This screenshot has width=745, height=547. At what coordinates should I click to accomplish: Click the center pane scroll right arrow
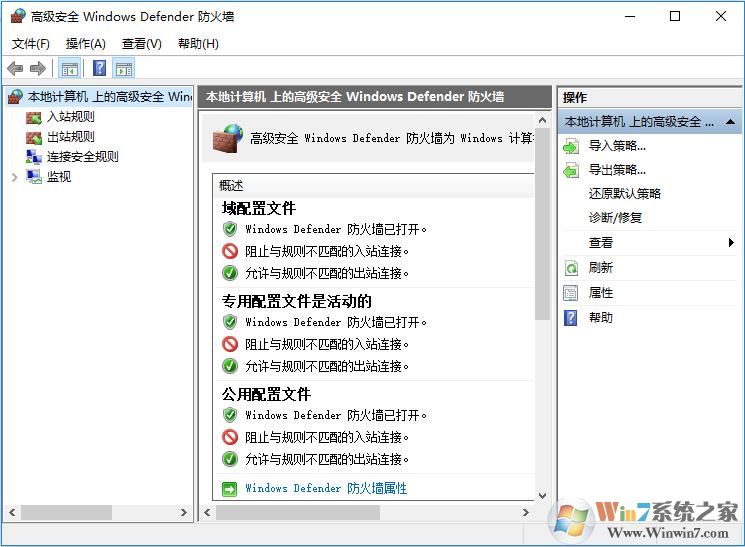tap(525, 513)
